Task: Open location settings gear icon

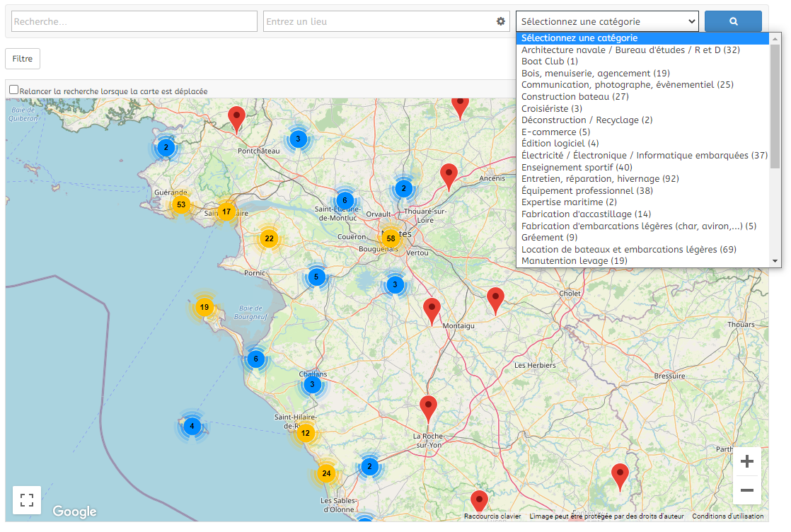Action: [x=501, y=22]
